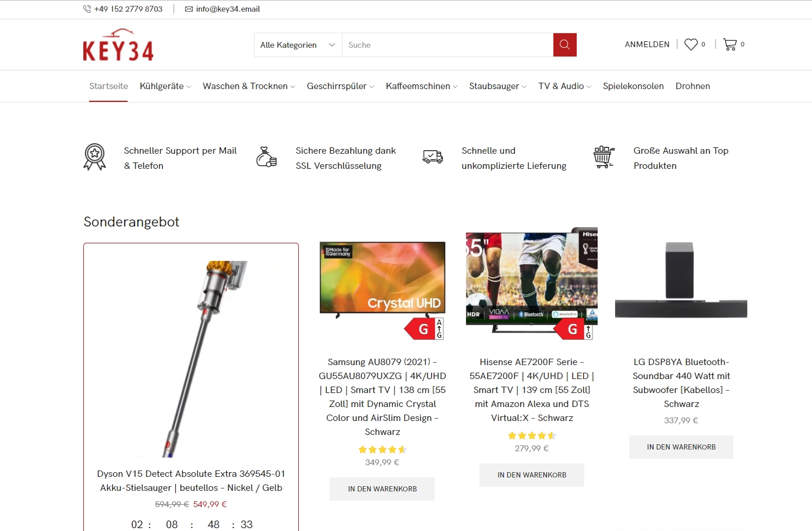Image resolution: width=812 pixels, height=531 pixels.
Task: Click the Suche search input field
Action: [x=447, y=45]
